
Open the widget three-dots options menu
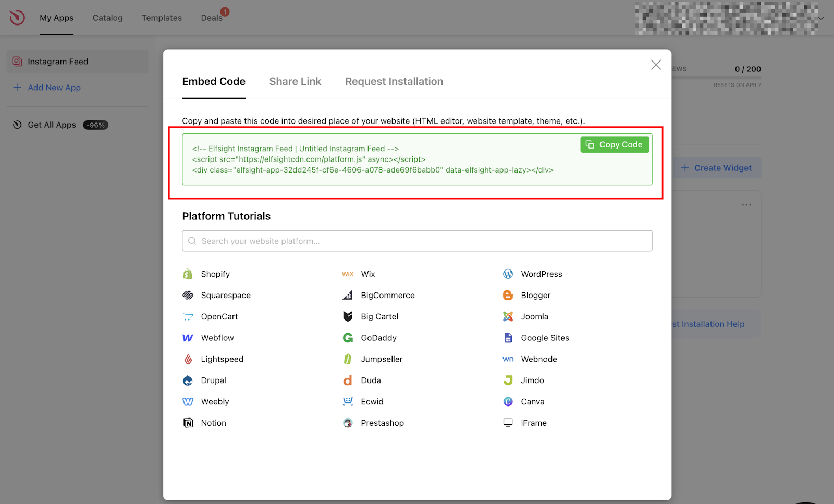(x=746, y=205)
